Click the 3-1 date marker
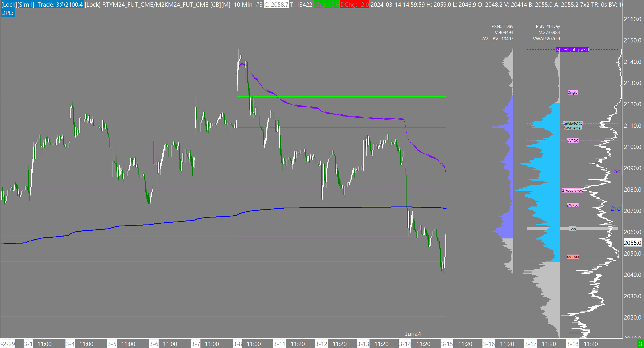 point(28,344)
